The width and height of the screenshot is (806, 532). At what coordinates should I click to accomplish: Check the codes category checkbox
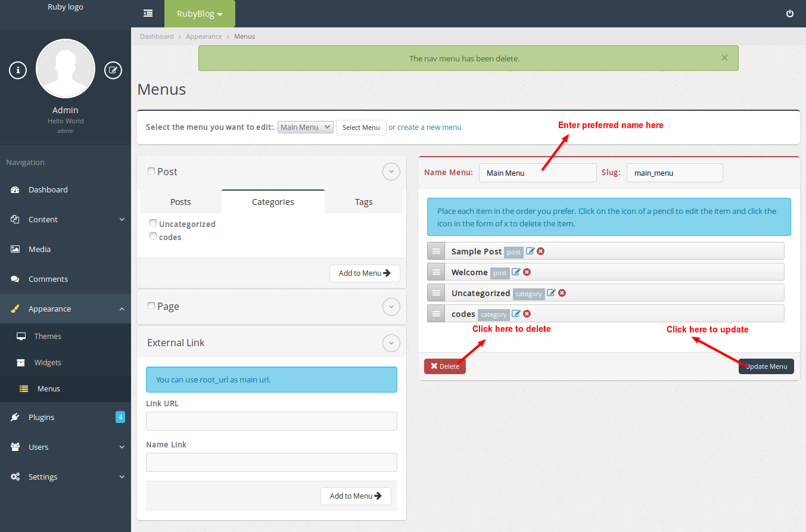coord(153,237)
